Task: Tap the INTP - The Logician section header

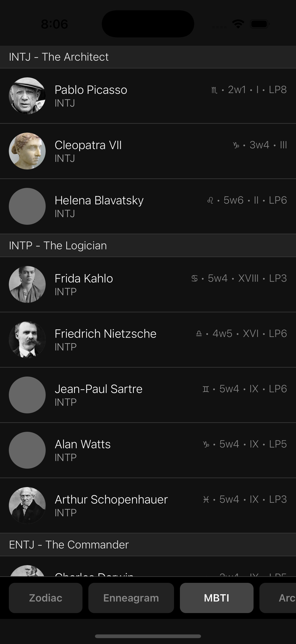Action: tap(58, 246)
